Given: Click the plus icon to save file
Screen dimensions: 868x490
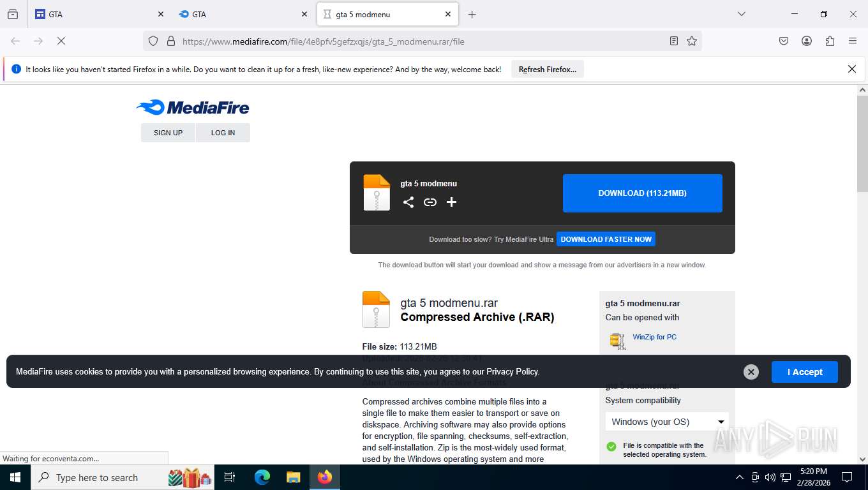Looking at the screenshot, I should (x=451, y=202).
